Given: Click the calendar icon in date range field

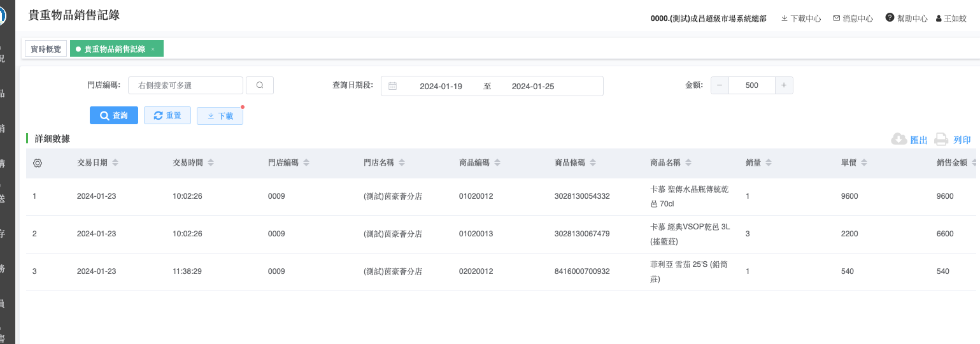Looking at the screenshot, I should [393, 86].
